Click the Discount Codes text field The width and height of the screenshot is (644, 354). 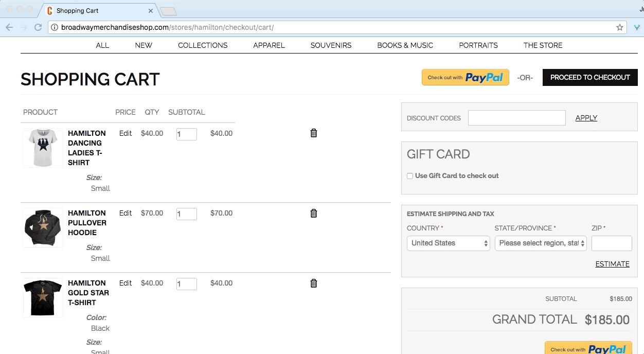(516, 118)
